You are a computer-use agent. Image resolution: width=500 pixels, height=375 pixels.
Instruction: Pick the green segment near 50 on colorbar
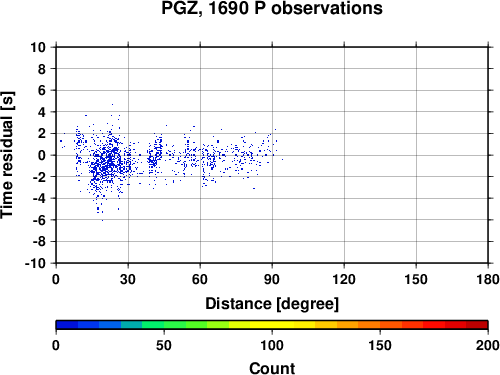[164, 325]
